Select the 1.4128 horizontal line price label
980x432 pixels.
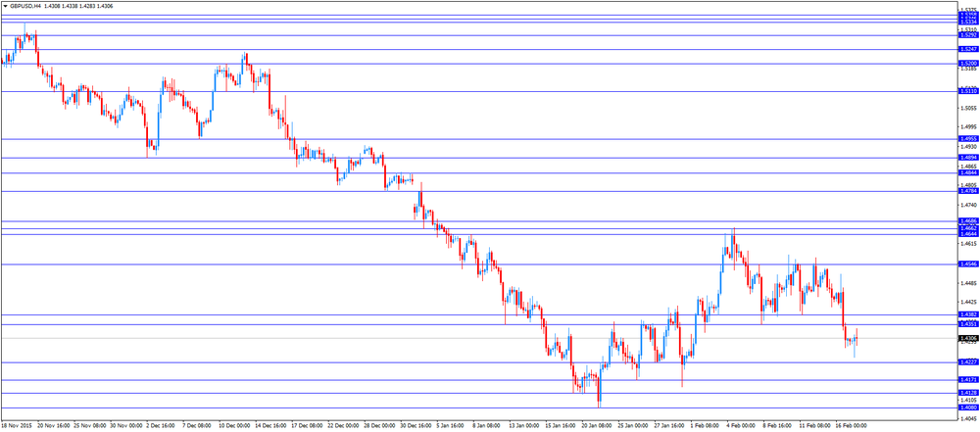968,393
